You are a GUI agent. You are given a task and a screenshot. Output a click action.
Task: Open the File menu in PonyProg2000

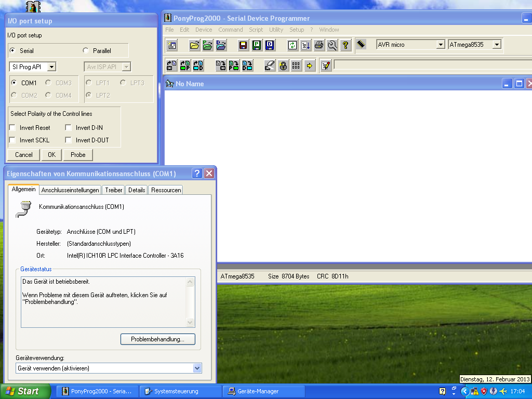coord(170,30)
